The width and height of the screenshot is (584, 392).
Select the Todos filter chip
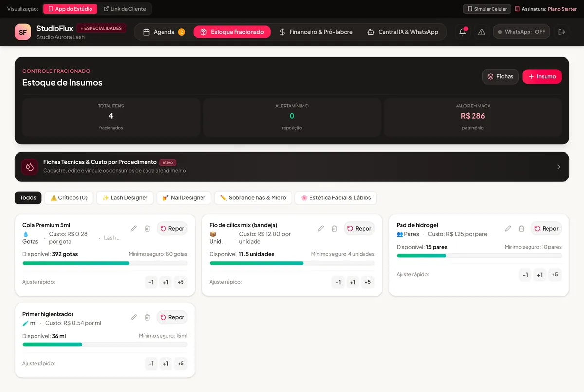coord(28,198)
